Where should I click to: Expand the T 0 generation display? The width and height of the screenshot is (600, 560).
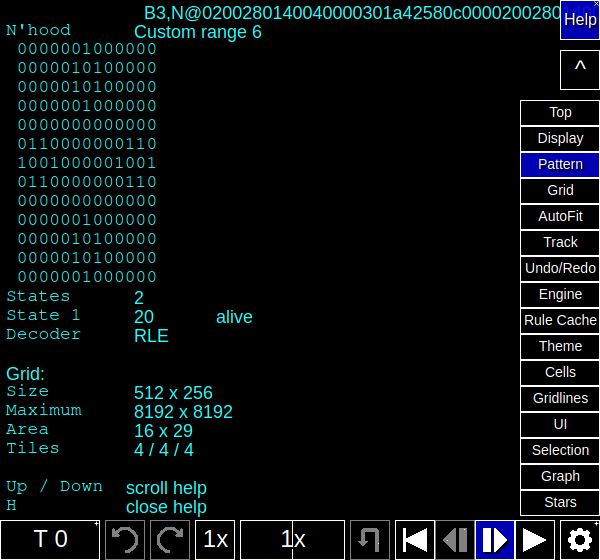[x=50, y=540]
